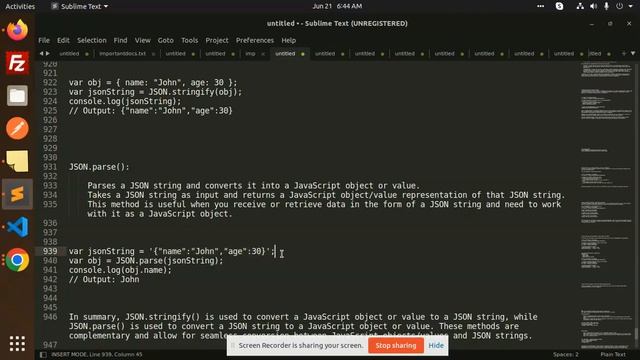The width and height of the screenshot is (640, 360).
Task: Open the three-dots tray overflow
Action: click(540, 6)
